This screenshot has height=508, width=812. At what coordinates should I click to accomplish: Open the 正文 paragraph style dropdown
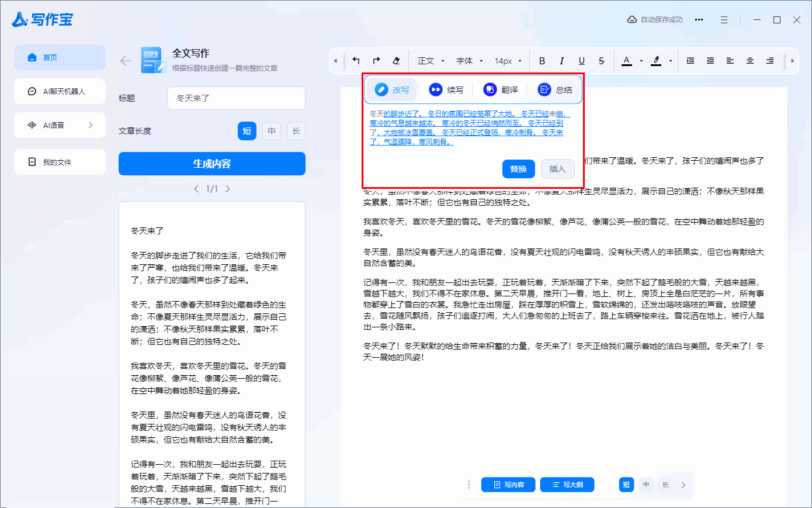coord(431,61)
